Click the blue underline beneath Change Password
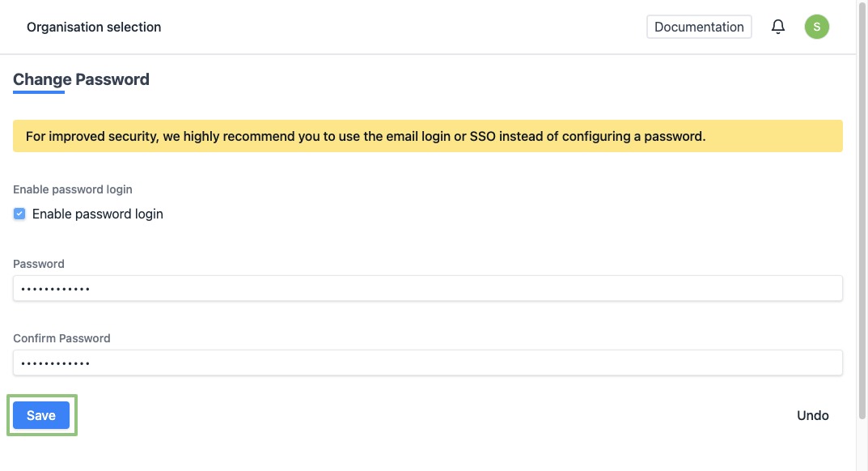The image size is (868, 471). pyautogui.click(x=39, y=92)
